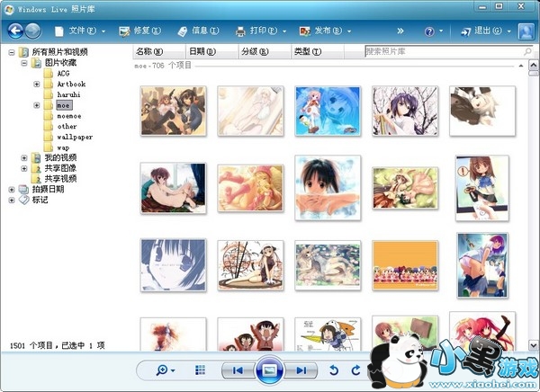Expand the 共享图像 node
Viewport: 540px width, 392px height.
tap(24, 169)
